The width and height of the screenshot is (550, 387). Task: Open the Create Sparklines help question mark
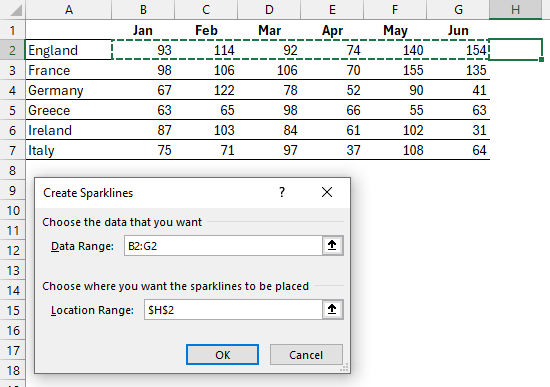[282, 192]
